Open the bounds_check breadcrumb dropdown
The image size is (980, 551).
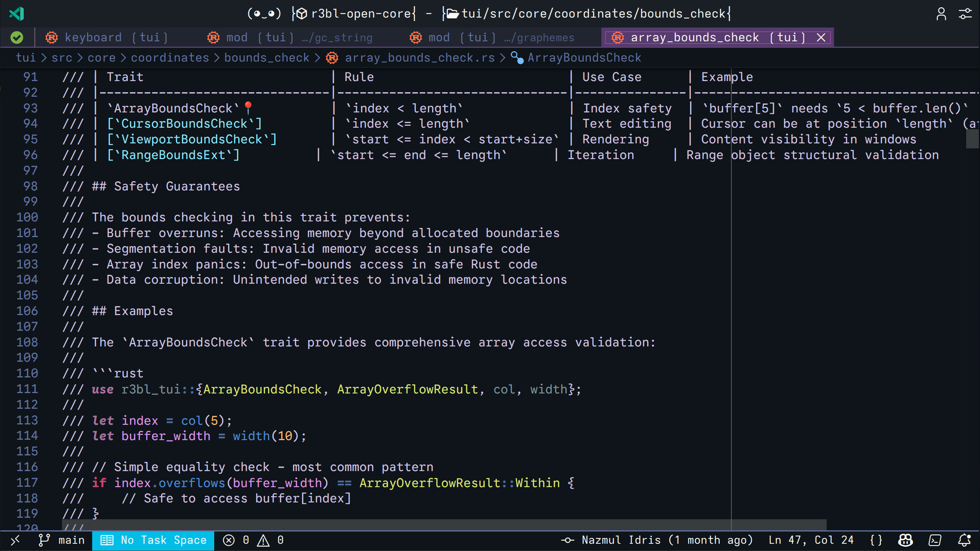pos(267,58)
